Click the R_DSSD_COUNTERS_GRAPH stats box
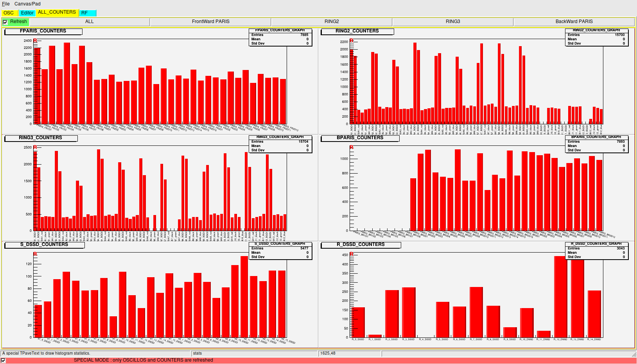The width and height of the screenshot is (637, 364). click(596, 251)
